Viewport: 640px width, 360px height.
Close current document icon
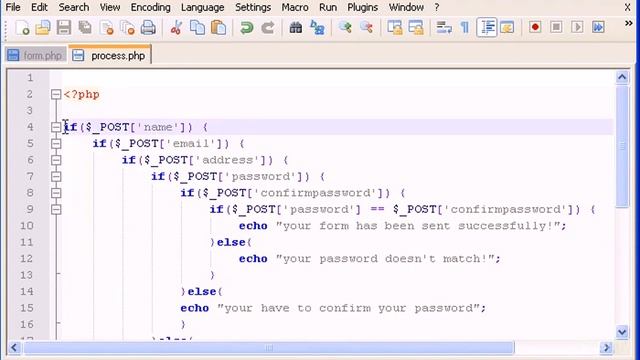tap(106, 28)
